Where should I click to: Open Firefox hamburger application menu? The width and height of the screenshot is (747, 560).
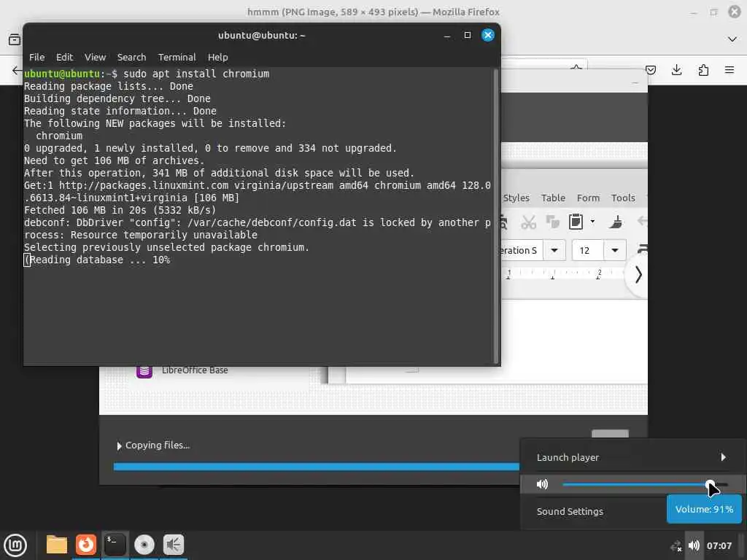click(729, 70)
